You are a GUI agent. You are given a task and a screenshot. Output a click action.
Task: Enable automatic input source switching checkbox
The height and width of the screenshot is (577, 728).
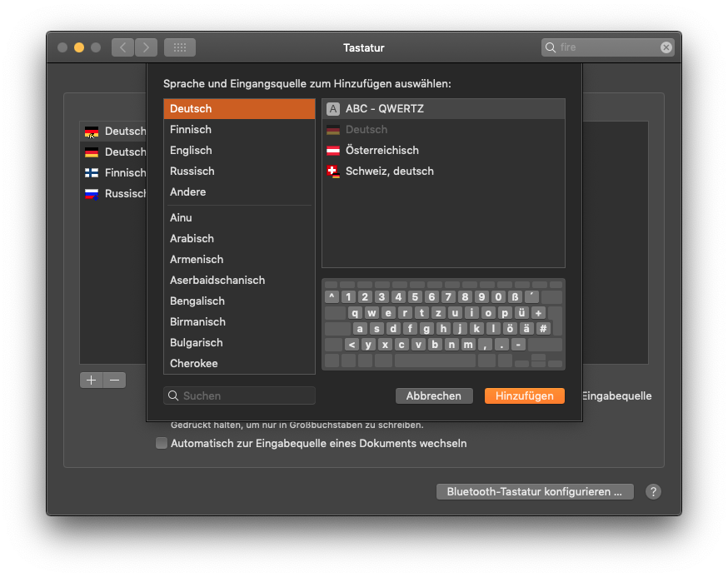(162, 444)
